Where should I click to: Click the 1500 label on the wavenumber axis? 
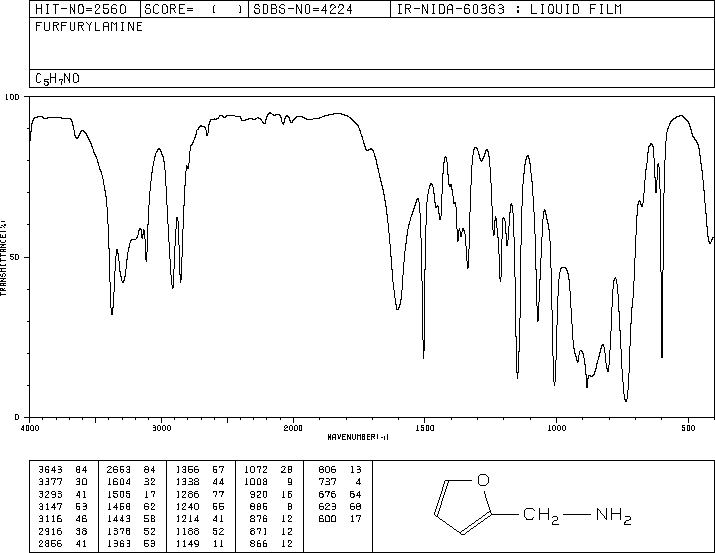click(x=425, y=428)
